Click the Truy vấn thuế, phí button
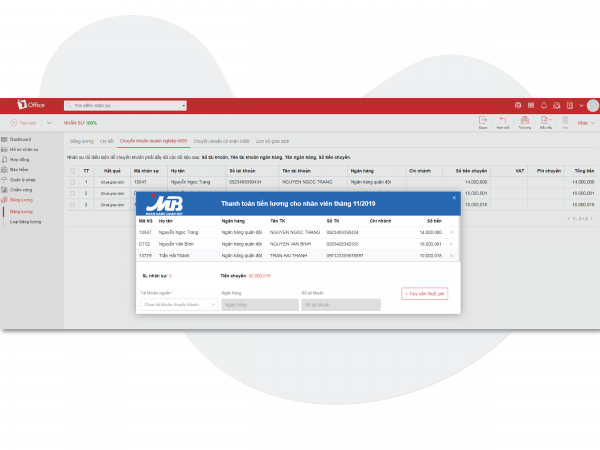Viewport: 600px width, 450px height. [425, 294]
